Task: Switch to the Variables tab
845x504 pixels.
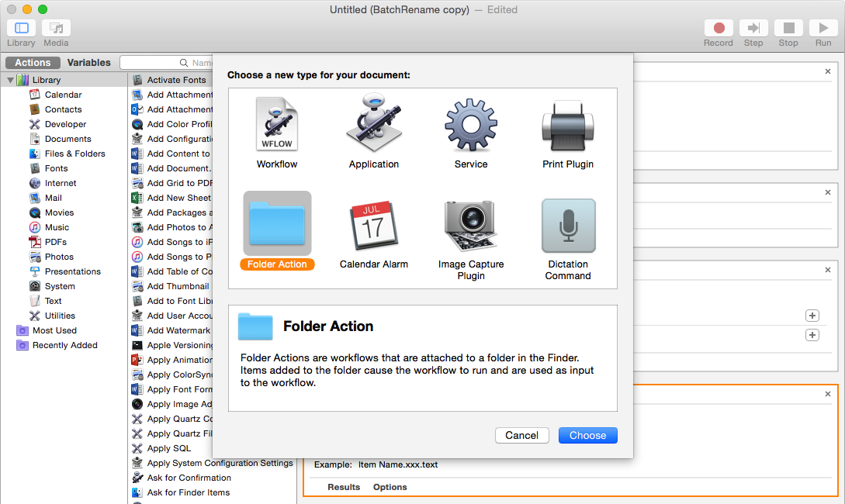Action: pos(88,63)
